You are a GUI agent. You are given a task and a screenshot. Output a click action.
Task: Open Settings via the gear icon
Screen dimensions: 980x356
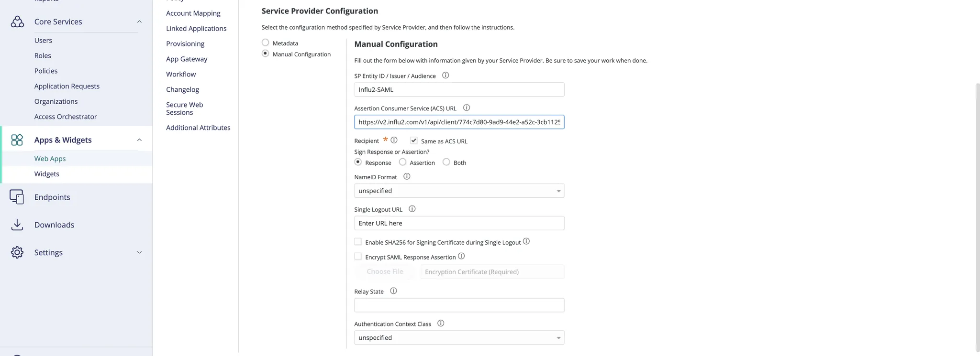17,252
